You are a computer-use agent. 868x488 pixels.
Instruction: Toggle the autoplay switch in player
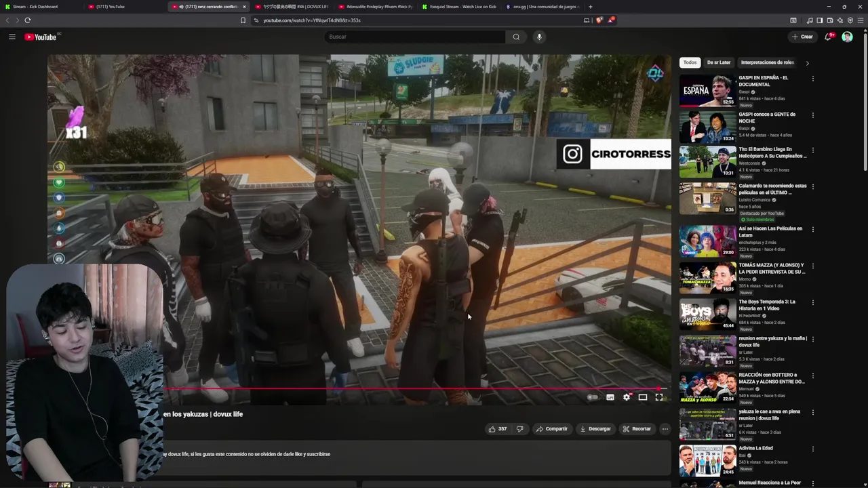592,397
